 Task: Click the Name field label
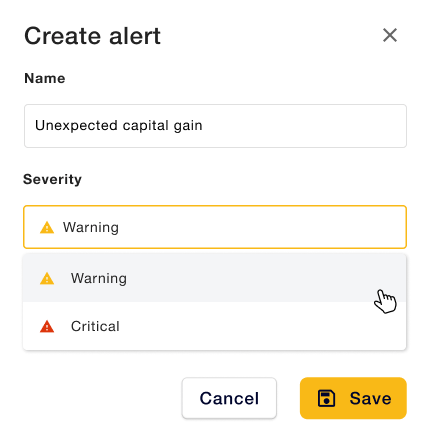(45, 78)
